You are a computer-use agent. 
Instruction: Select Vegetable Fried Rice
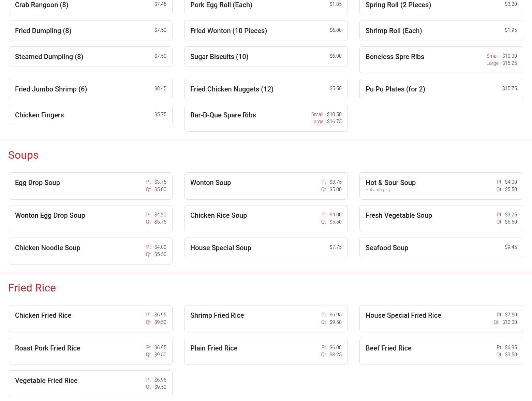click(x=91, y=384)
